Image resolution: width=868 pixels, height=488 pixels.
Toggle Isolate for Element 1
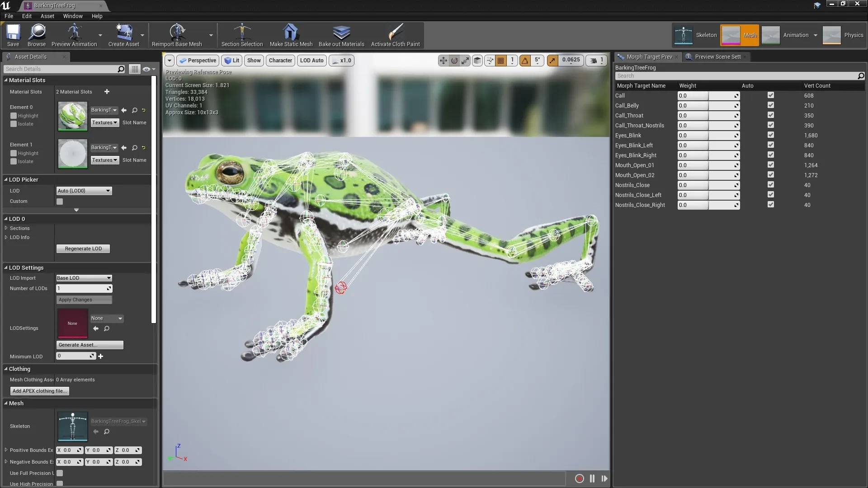pos(14,161)
